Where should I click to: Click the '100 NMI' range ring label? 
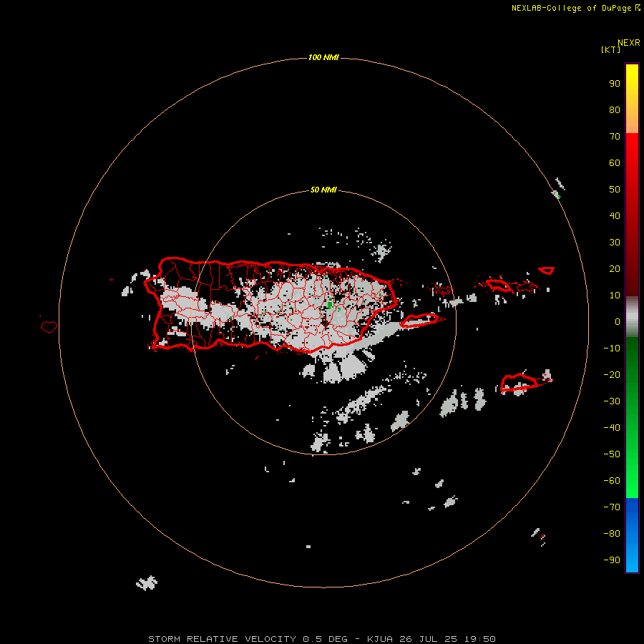click(323, 57)
